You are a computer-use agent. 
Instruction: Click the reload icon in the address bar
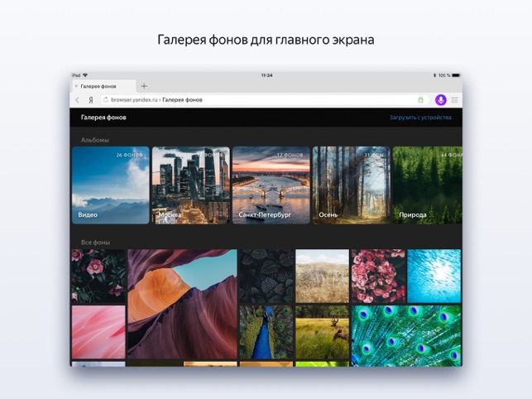(106, 99)
